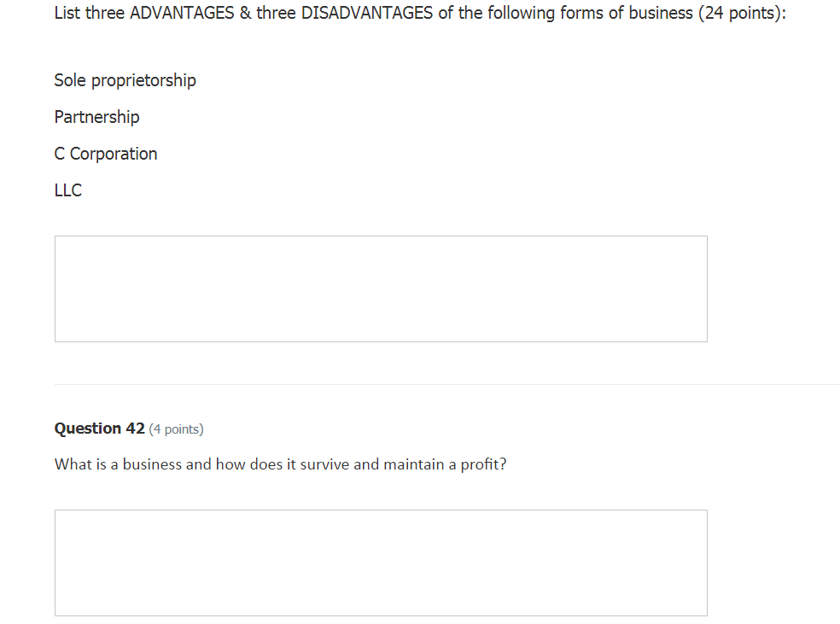Focus the Question 42 answer text box
The width and height of the screenshot is (840, 624).
(381, 563)
